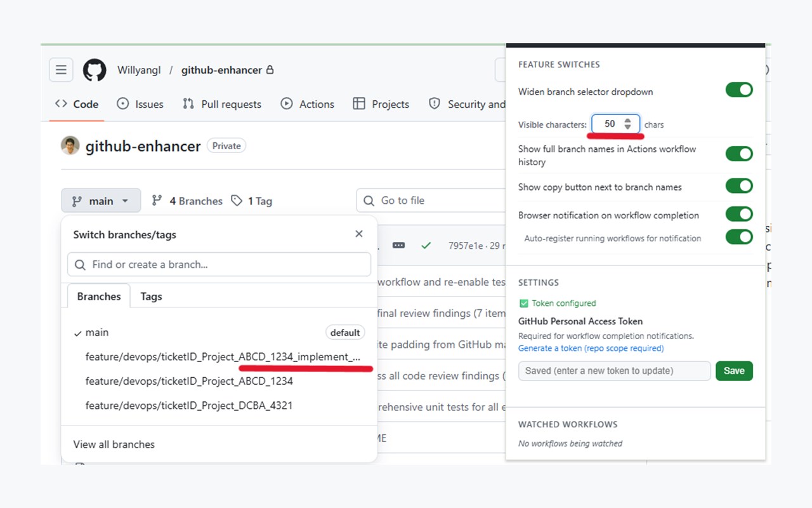The width and height of the screenshot is (812, 508).
Task: Adjust the Visible characters stepper arrows
Action: pyautogui.click(x=627, y=124)
